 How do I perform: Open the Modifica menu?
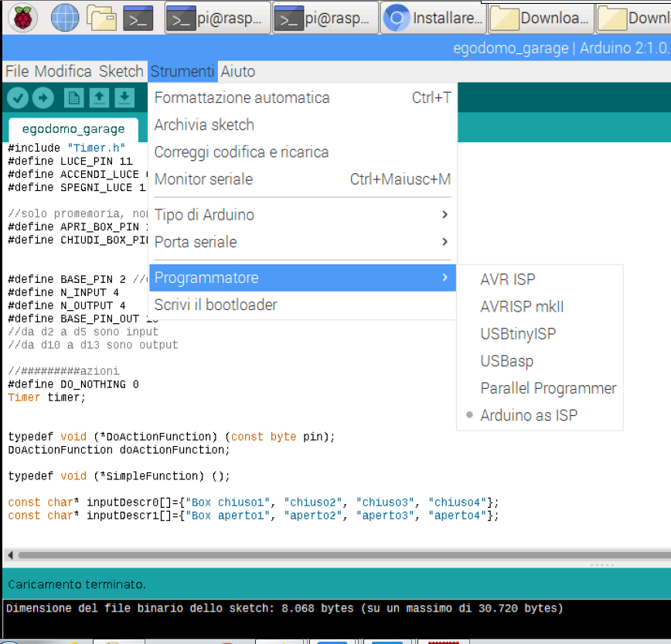pos(63,71)
